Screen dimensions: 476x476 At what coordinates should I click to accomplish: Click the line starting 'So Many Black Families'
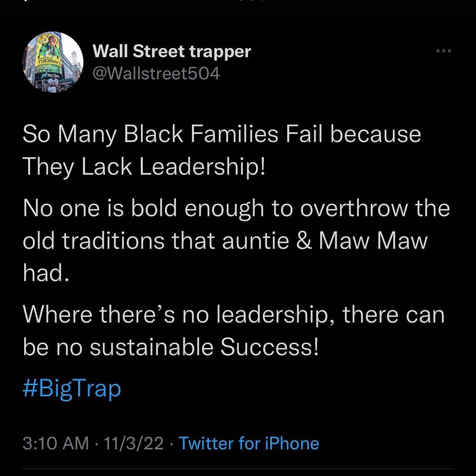[x=222, y=134]
